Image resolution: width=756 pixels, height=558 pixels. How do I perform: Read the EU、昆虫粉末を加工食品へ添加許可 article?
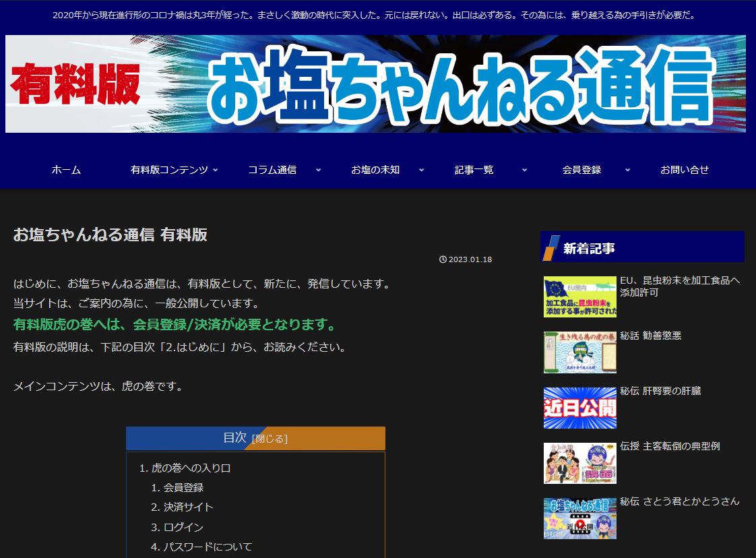coord(679,286)
